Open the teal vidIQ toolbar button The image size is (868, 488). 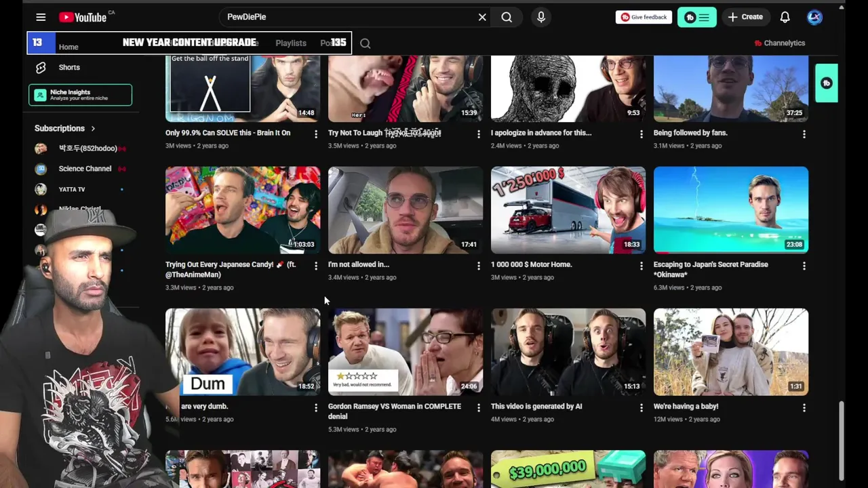tap(697, 17)
